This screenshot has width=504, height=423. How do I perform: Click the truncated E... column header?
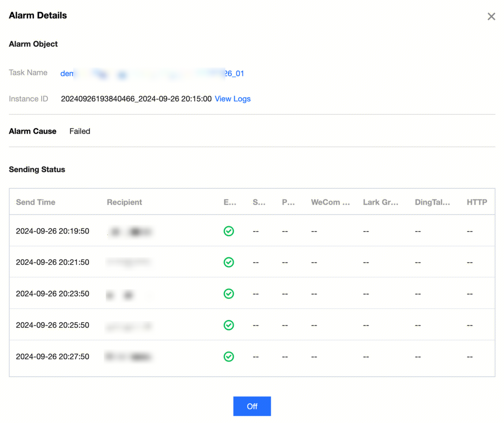[x=230, y=202]
